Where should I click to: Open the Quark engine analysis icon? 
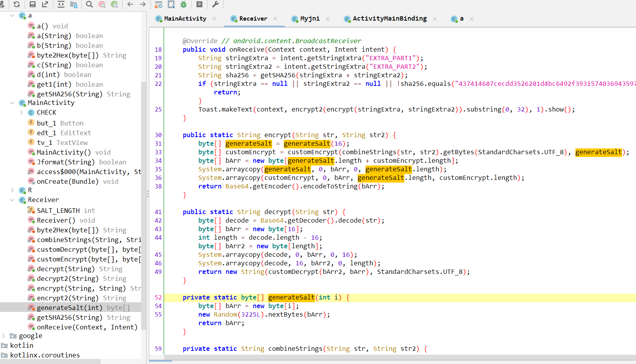point(171,4)
